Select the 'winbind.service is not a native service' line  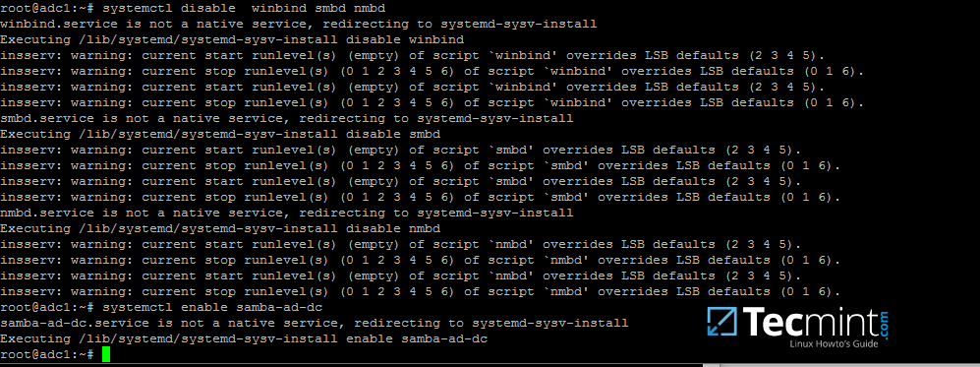[x=299, y=24]
